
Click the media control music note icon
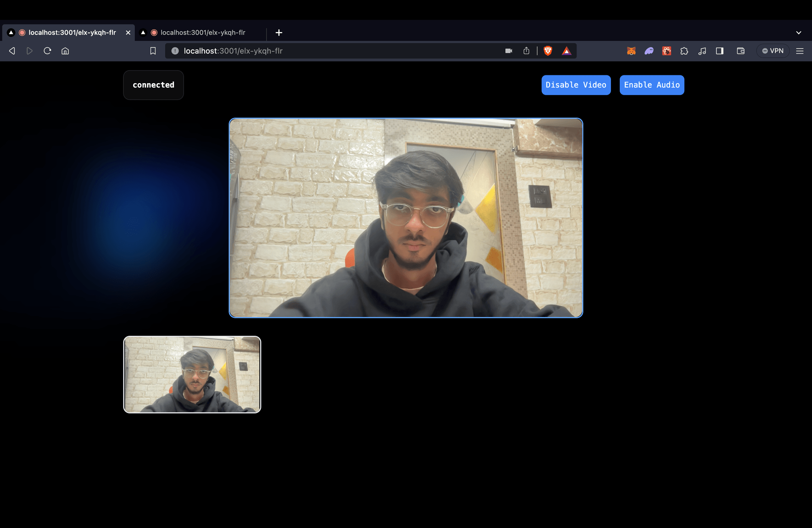point(702,51)
